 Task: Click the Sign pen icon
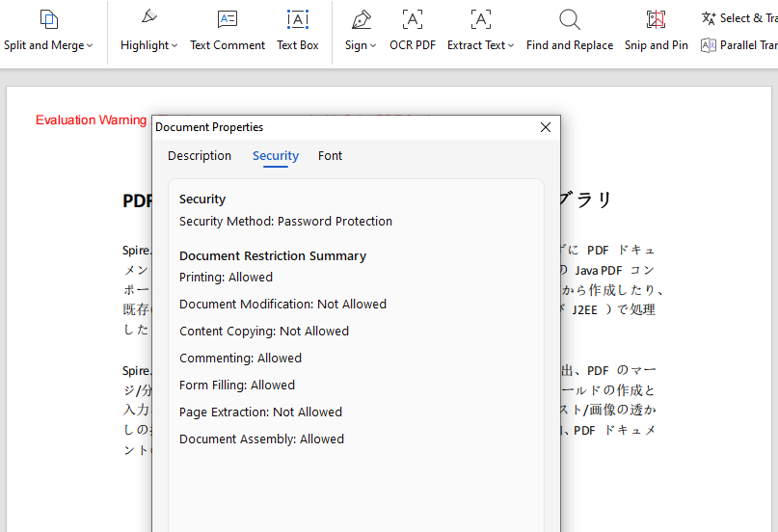coord(361,19)
